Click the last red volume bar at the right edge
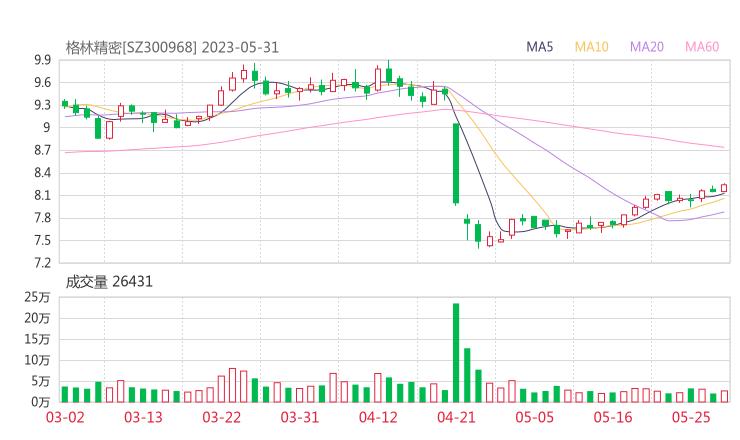Screen dimensions: 740x440 click(724, 396)
